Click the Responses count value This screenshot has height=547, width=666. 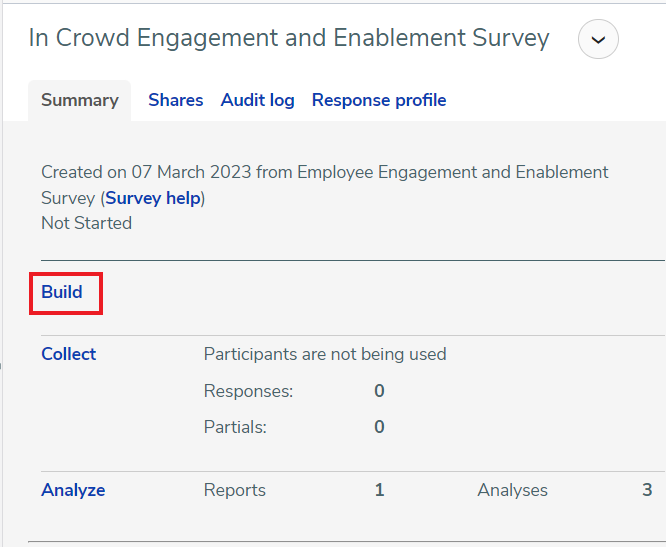[x=379, y=391]
